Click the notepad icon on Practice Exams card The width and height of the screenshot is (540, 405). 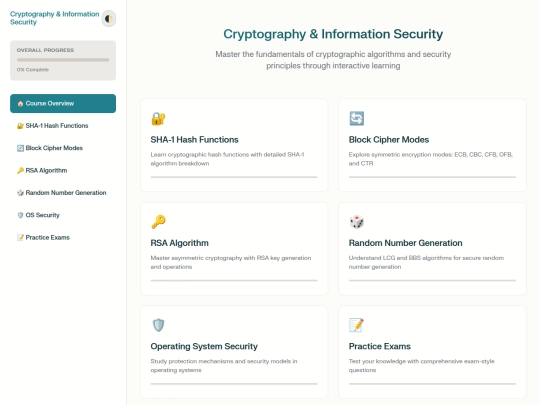[356, 325]
